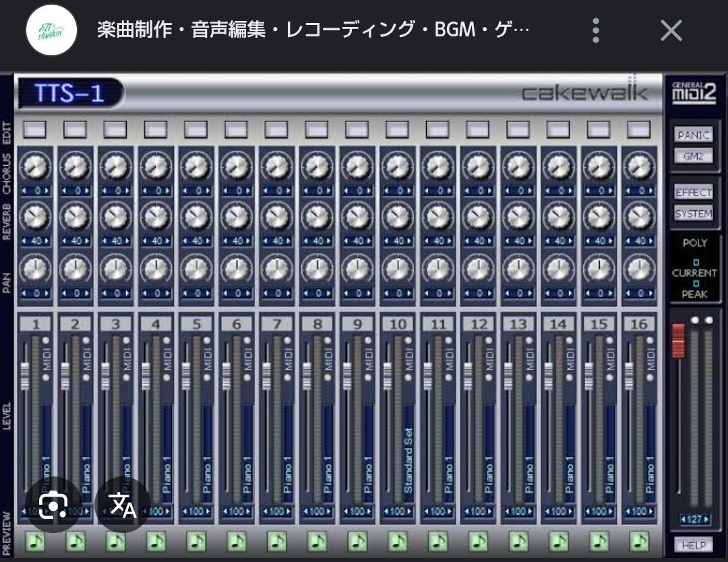Click channel 13 pan knob

[518, 269]
